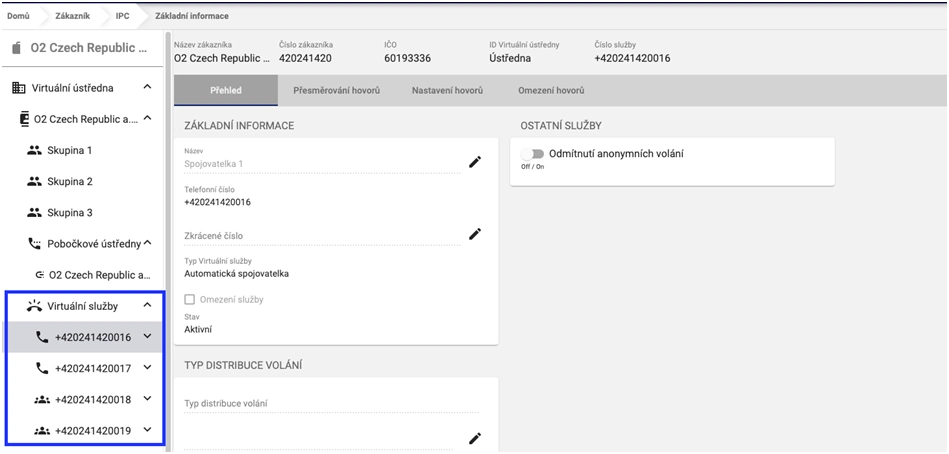This screenshot has width=949, height=454.
Task: Click phone icon for +420241420017
Action: [42, 368]
